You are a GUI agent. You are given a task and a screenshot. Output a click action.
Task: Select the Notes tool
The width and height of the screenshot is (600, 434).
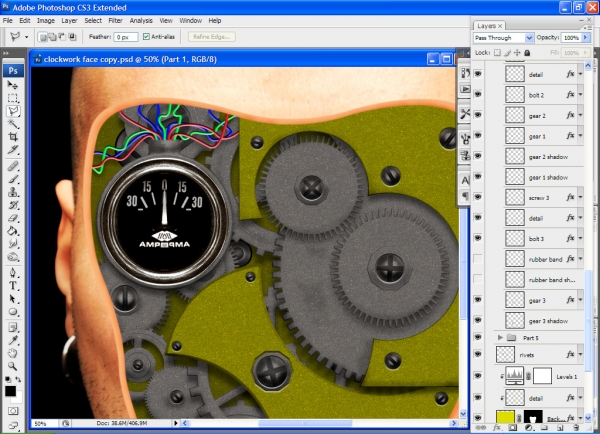[x=13, y=327]
